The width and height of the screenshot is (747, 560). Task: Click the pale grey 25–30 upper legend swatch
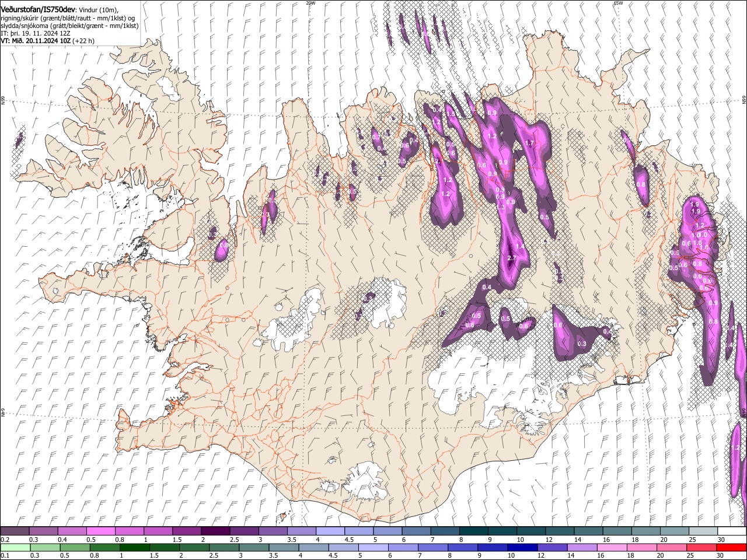tap(702, 531)
